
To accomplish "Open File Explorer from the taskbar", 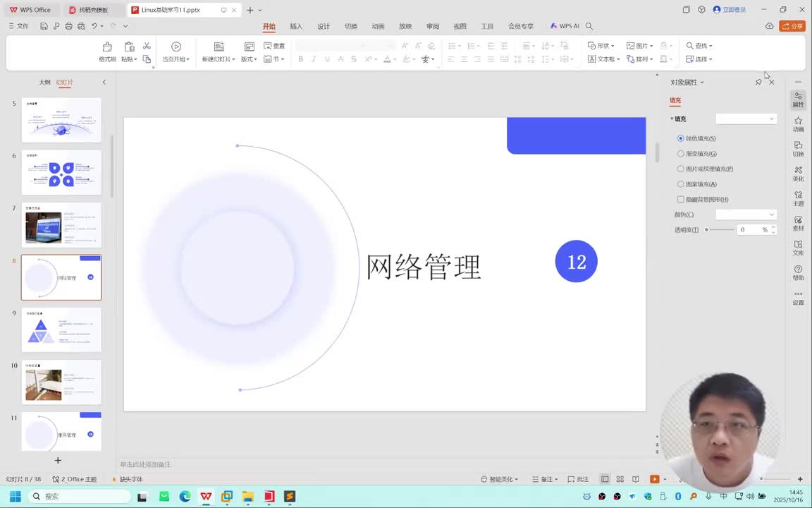I will (x=247, y=497).
